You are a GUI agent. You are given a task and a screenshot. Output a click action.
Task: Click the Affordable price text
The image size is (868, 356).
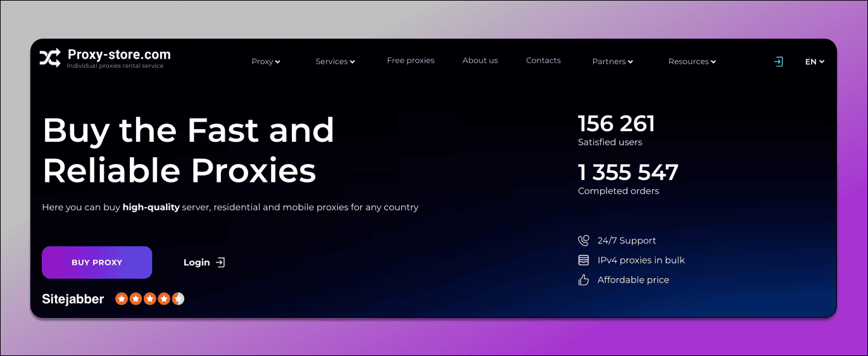click(x=633, y=280)
